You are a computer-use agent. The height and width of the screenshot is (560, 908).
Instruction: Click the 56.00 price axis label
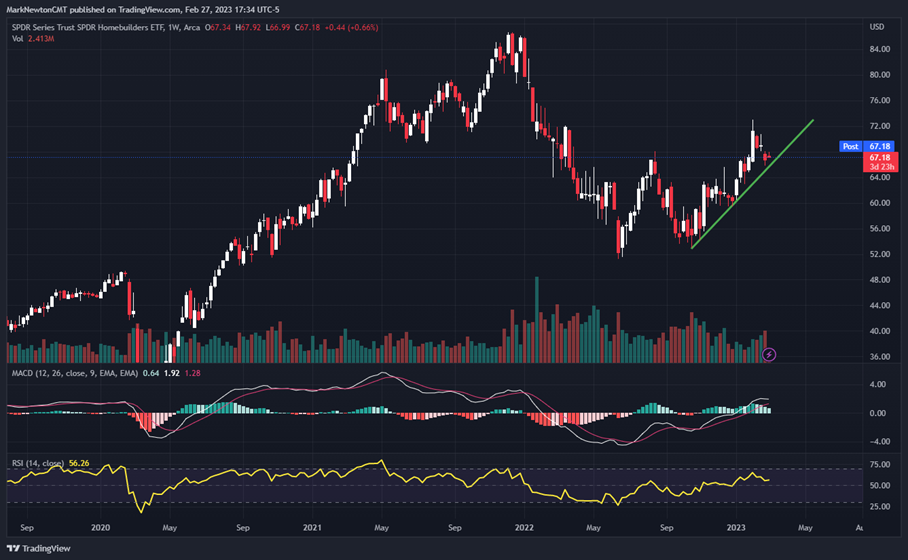coord(880,228)
